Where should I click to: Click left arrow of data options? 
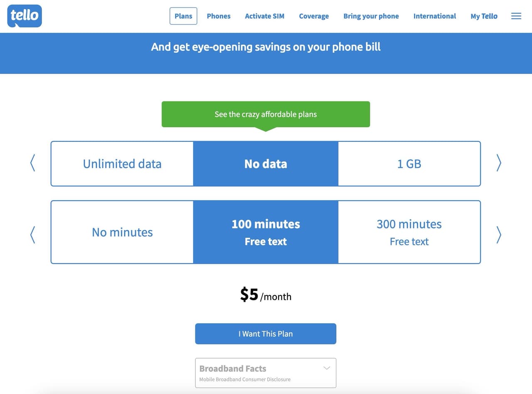coord(33,163)
